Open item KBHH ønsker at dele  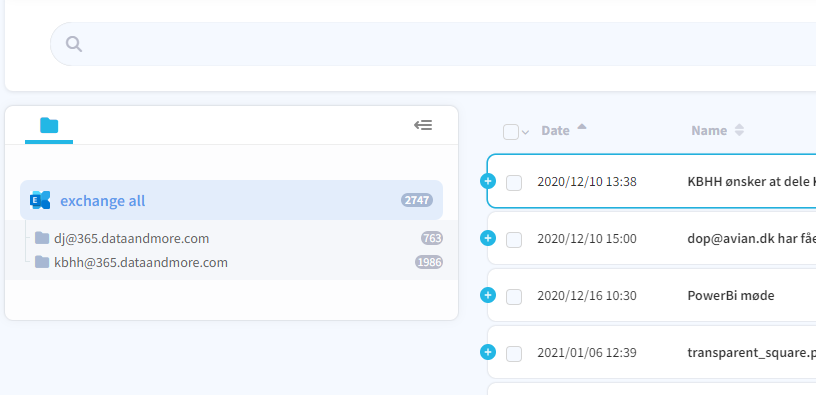pyautogui.click(x=751, y=182)
